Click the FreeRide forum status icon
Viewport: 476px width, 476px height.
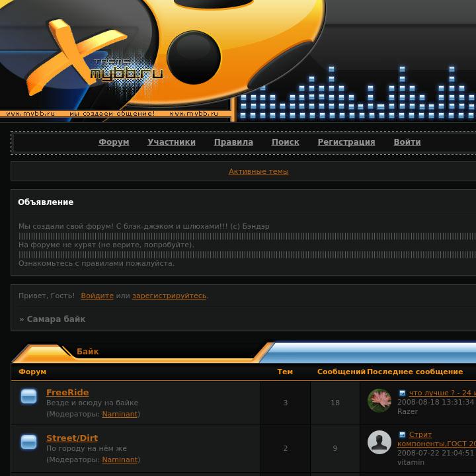(x=29, y=397)
